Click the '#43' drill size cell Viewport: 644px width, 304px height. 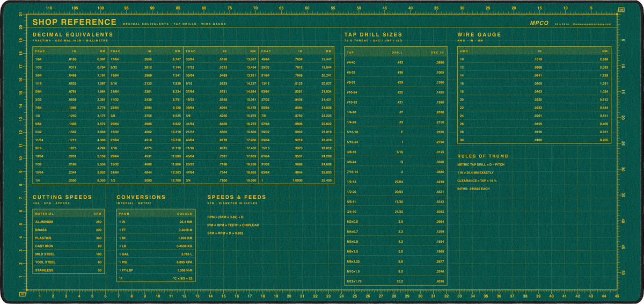(x=400, y=62)
